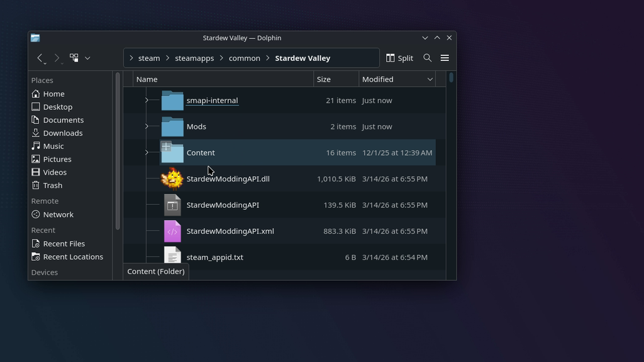Click Stardew Valley breadcrumb segment
644x362 pixels.
click(x=303, y=58)
